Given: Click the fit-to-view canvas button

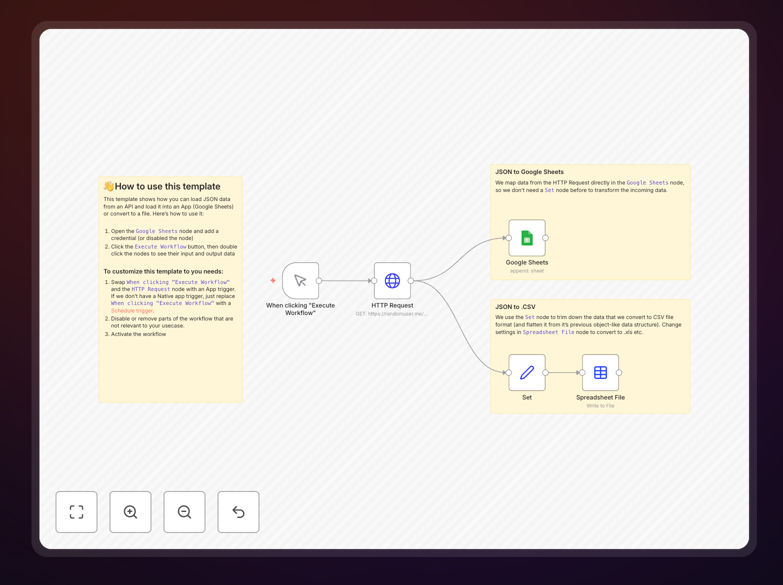Looking at the screenshot, I should click(x=76, y=512).
